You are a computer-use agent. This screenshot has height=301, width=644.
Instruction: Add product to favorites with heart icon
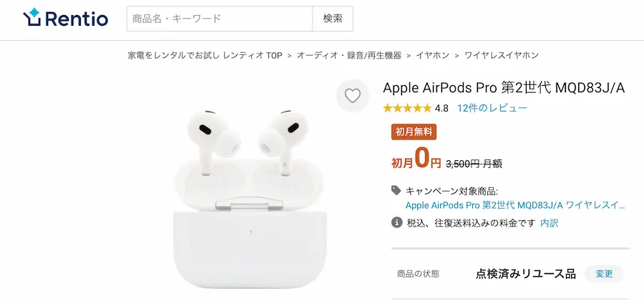352,96
